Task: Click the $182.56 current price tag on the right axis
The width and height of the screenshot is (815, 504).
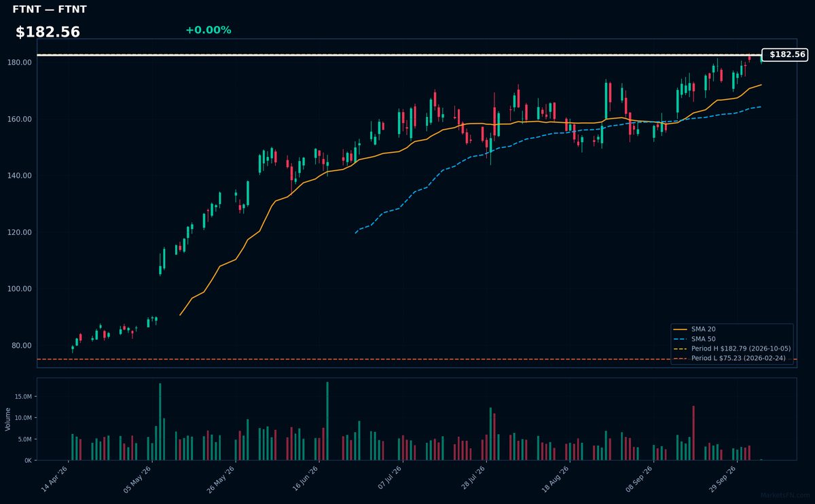Action: pyautogui.click(x=785, y=54)
